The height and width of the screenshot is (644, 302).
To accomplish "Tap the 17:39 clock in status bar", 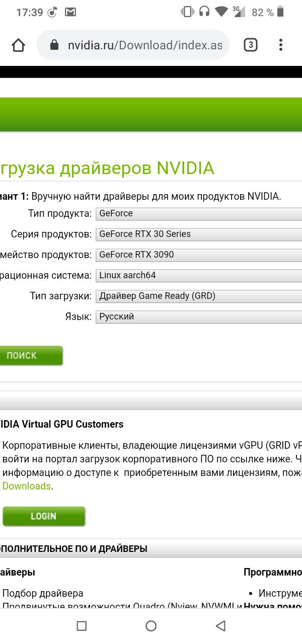I will (29, 12).
